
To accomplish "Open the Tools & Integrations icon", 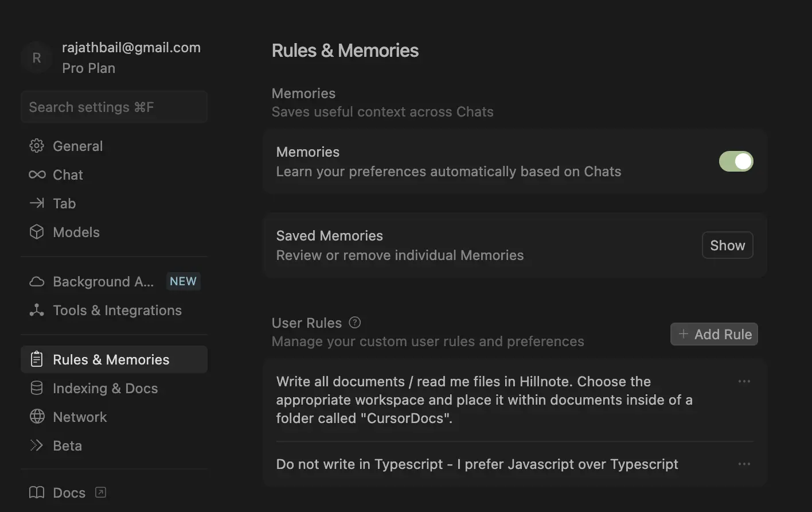I will (x=37, y=310).
